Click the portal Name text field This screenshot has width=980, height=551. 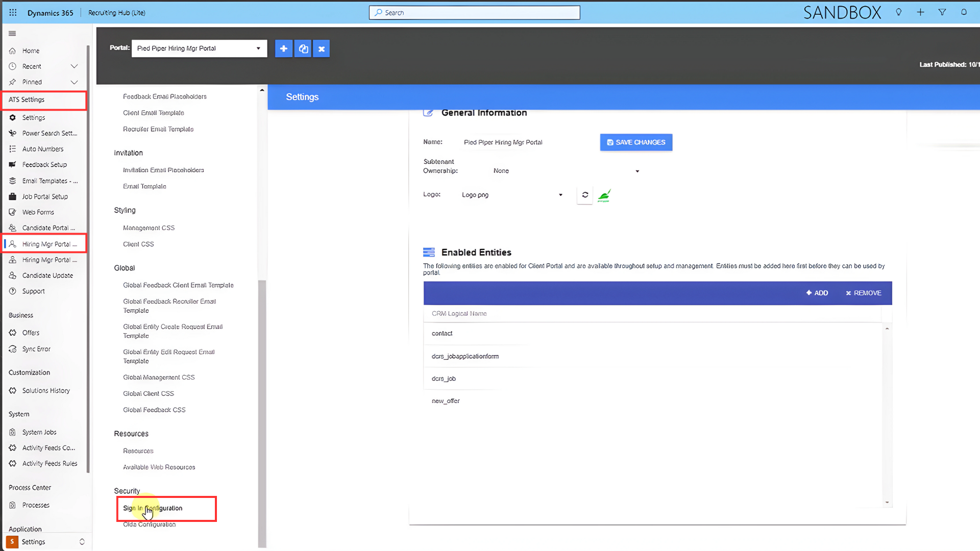coord(526,143)
